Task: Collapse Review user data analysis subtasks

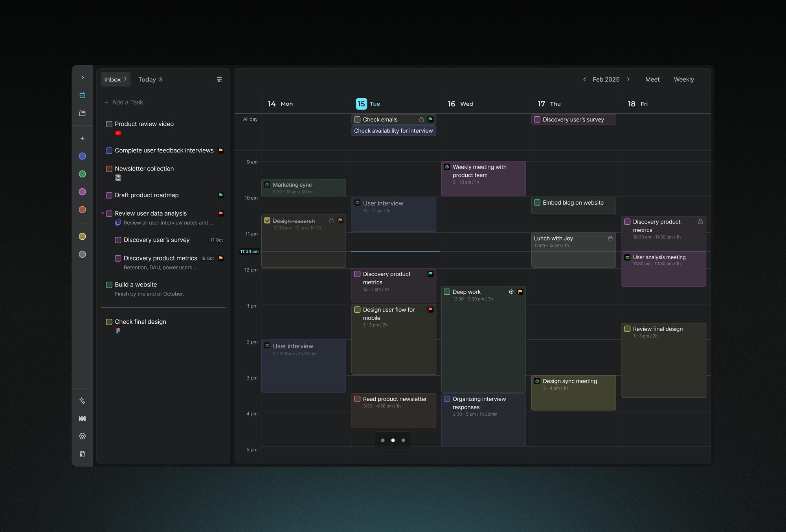Action: tap(103, 213)
